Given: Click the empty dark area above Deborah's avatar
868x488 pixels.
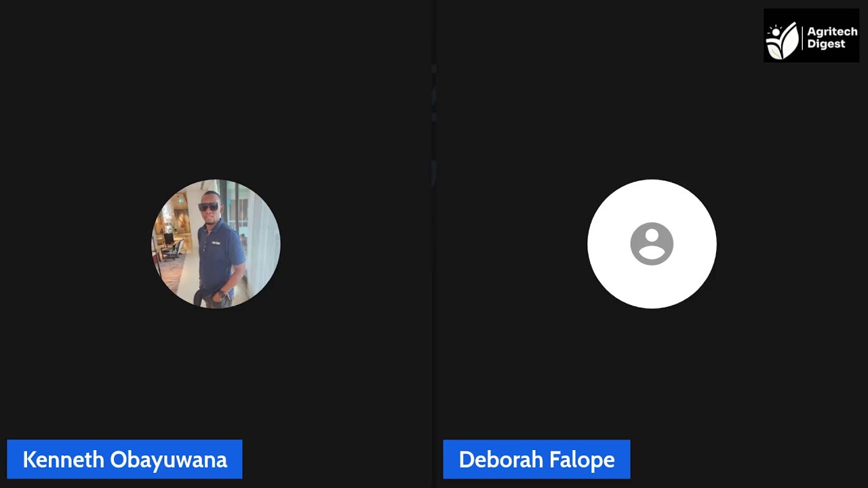Looking at the screenshot, I should [x=652, y=102].
